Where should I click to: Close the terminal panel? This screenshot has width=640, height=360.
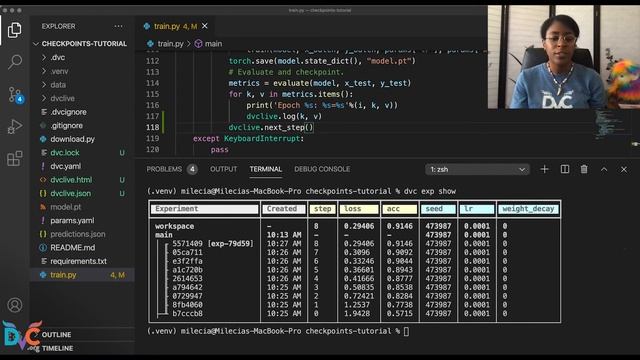pyautogui.click(x=624, y=169)
